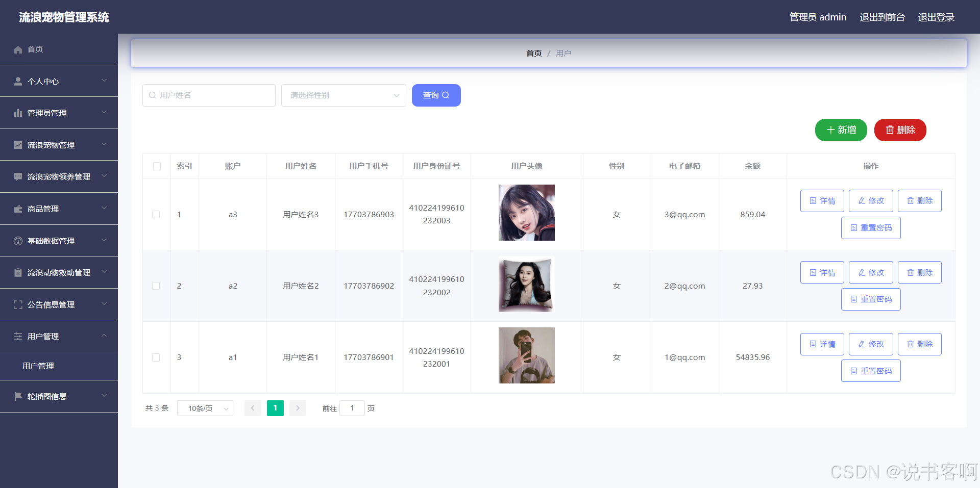Viewport: 980px width, 488px height.
Task: Click the balance value 54835.96
Action: click(752, 357)
